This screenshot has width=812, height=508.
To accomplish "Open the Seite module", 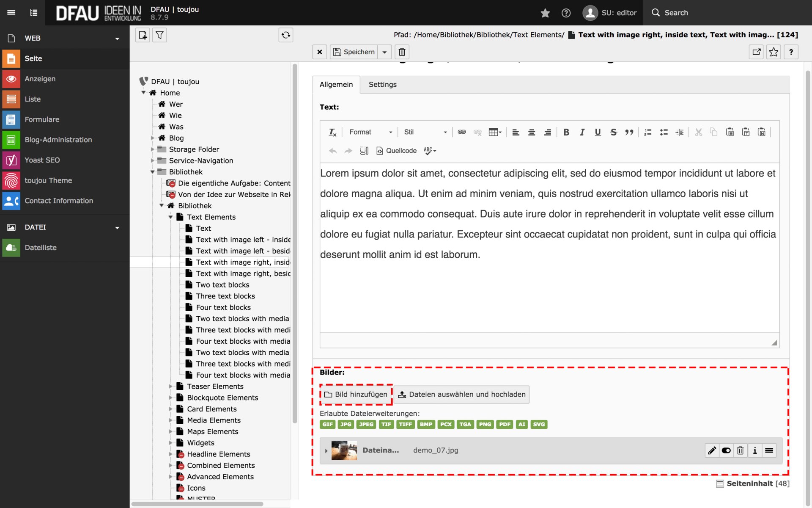I will coord(65,58).
